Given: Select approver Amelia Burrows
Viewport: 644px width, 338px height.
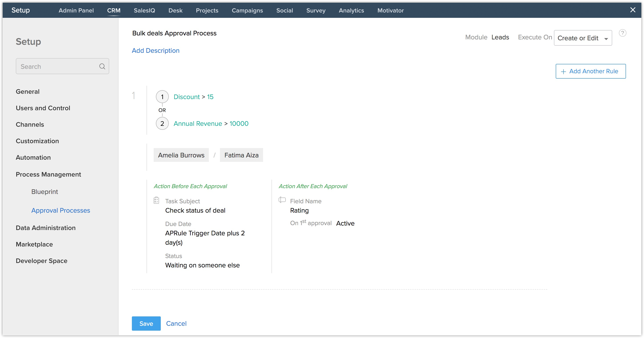Looking at the screenshot, I should tap(181, 155).
